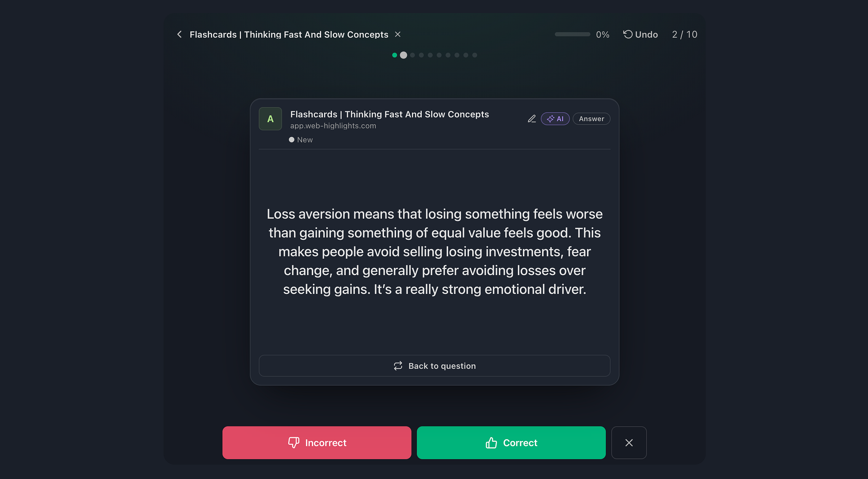This screenshot has height=479, width=868.
Task: Jump to the third progress dot
Action: tap(412, 55)
